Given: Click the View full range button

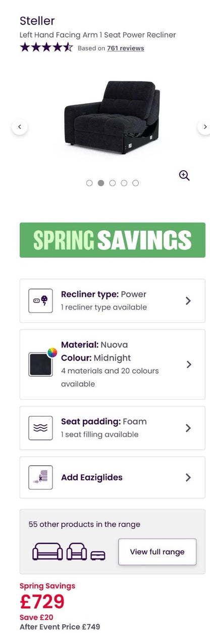Looking at the screenshot, I should pyautogui.click(x=157, y=552).
